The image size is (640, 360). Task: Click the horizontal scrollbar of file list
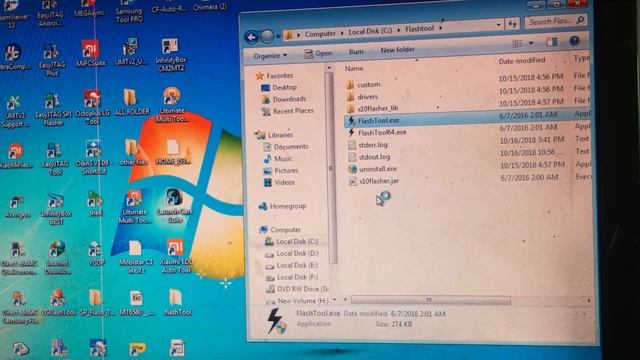[431, 300]
